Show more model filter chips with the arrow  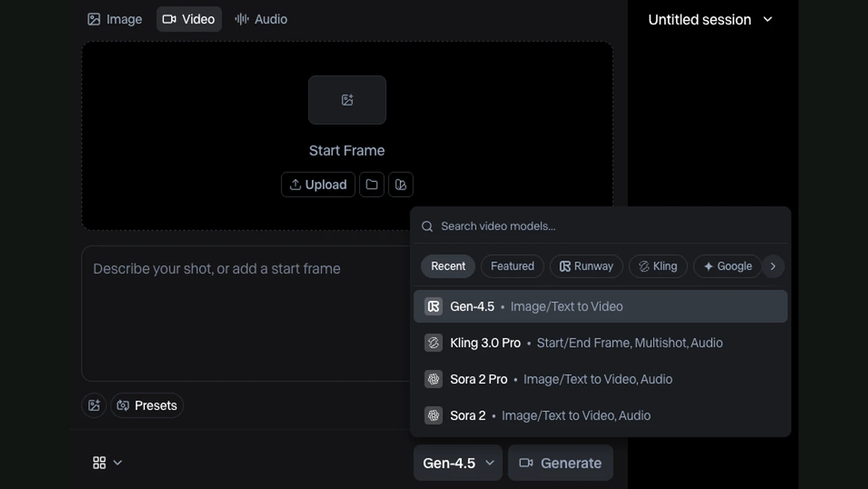[773, 266]
